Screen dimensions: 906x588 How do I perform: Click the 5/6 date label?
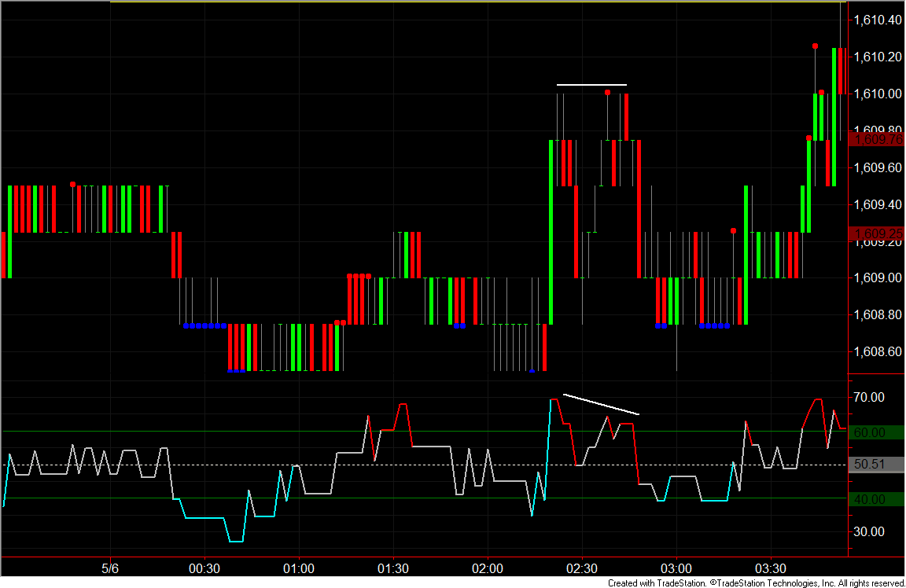point(110,568)
